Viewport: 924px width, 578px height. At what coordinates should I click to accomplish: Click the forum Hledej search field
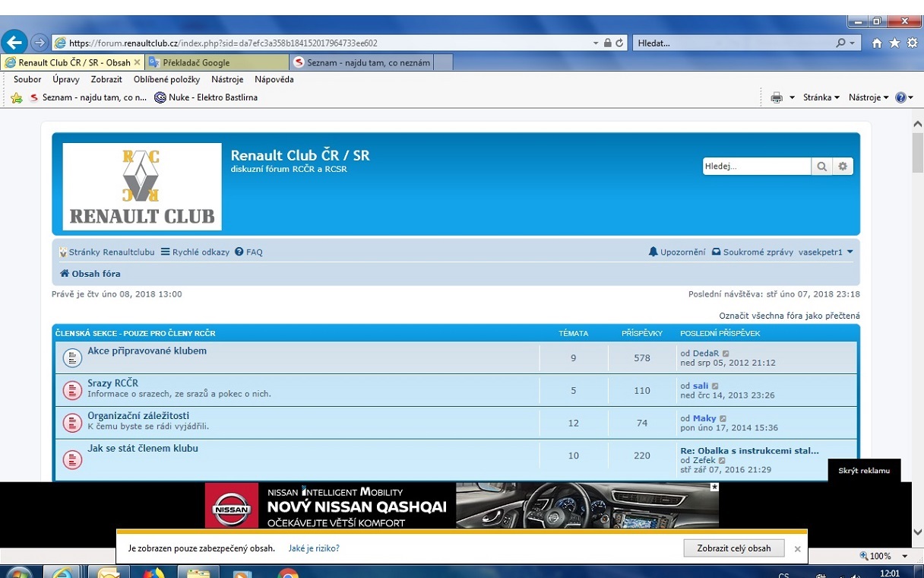(x=757, y=166)
